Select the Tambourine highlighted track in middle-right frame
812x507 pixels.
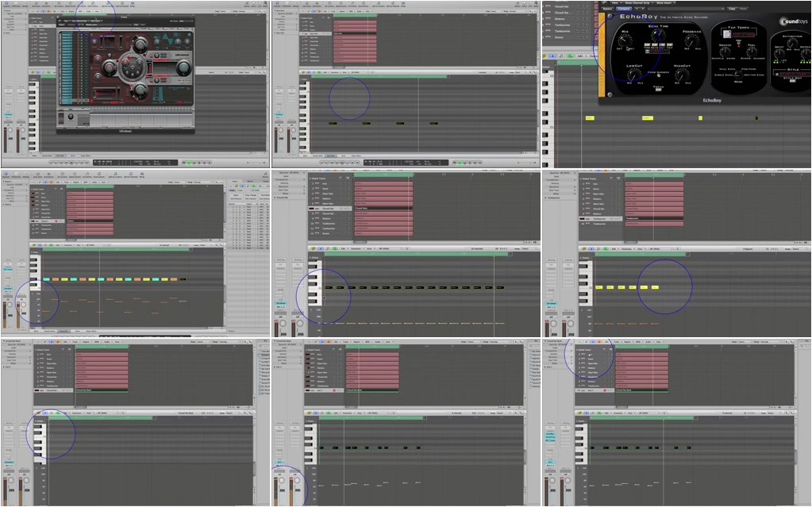tap(600, 218)
